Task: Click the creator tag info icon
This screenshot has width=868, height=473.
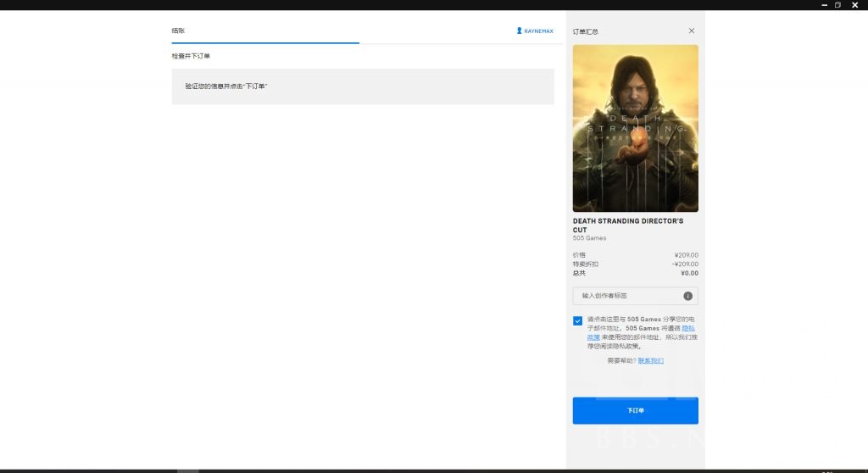Action: click(x=687, y=296)
